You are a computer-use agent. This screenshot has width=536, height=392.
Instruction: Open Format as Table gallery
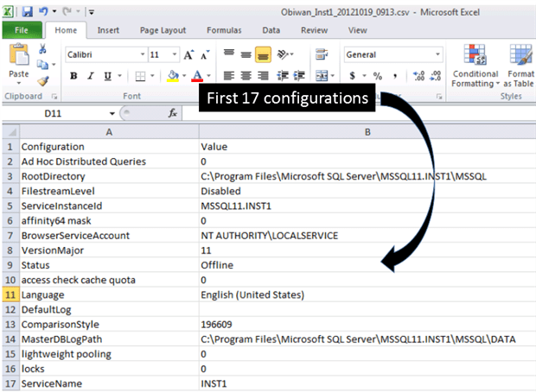[520, 66]
